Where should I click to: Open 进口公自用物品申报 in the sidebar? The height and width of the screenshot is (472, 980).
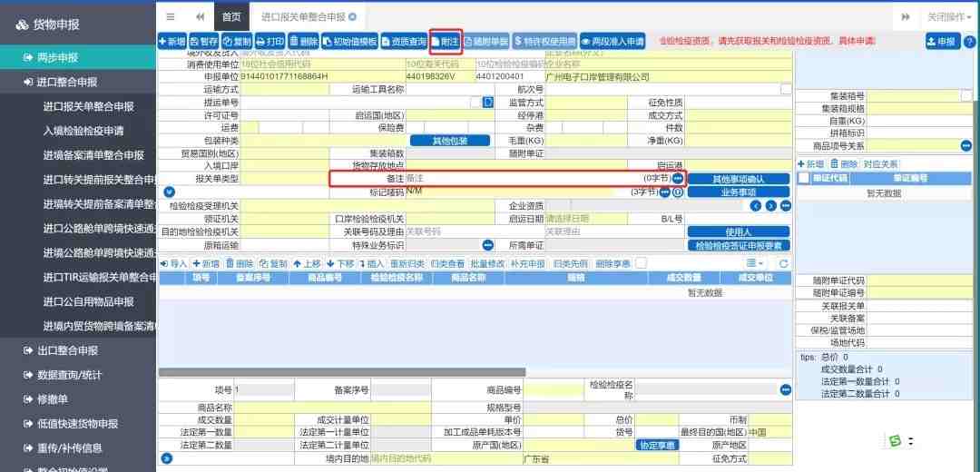(89, 301)
